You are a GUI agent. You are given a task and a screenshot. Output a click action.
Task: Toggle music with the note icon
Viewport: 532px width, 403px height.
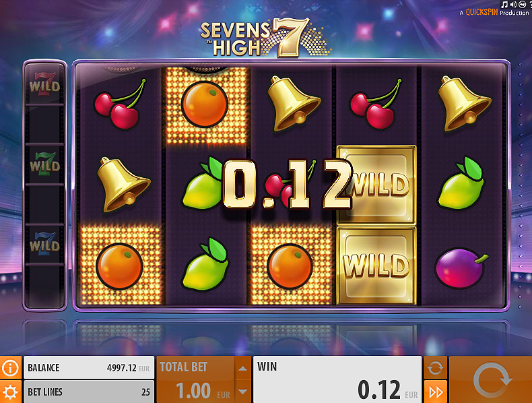[x=504, y=4]
